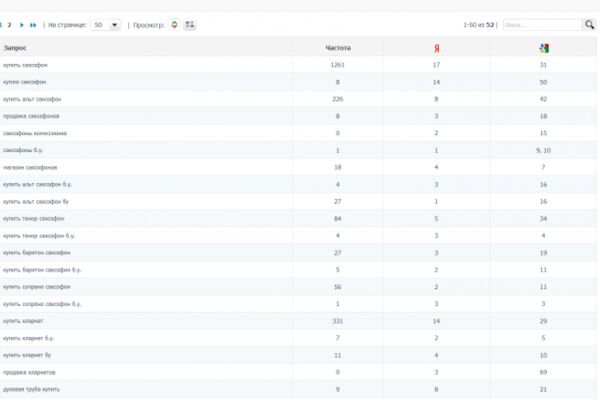This screenshot has height=400, width=600.
Task: Jump to the last page double-arrow
Action: click(x=33, y=25)
